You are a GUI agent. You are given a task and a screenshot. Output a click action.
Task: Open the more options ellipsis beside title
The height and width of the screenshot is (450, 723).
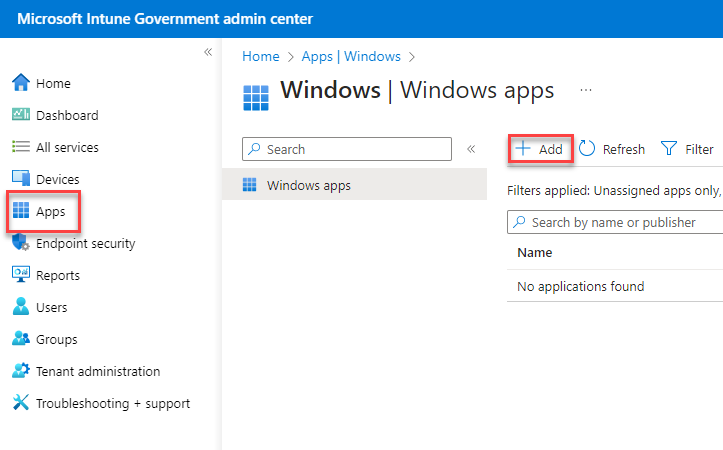tap(586, 90)
